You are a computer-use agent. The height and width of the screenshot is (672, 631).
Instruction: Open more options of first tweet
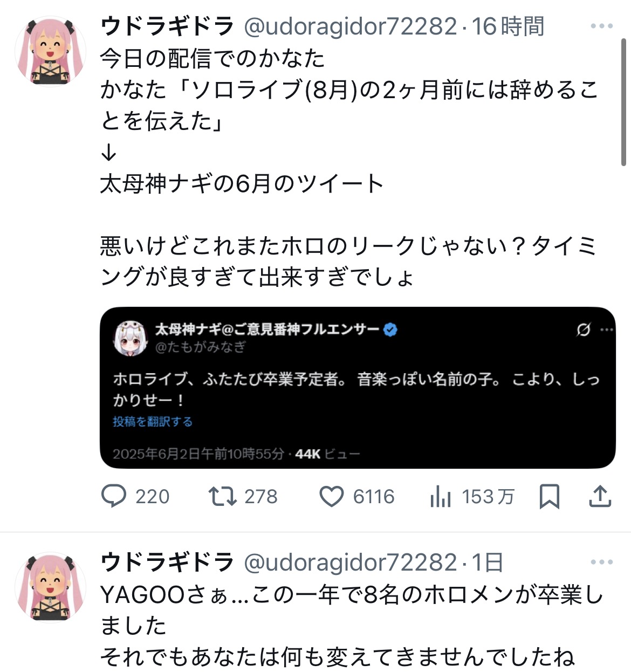coord(601,26)
